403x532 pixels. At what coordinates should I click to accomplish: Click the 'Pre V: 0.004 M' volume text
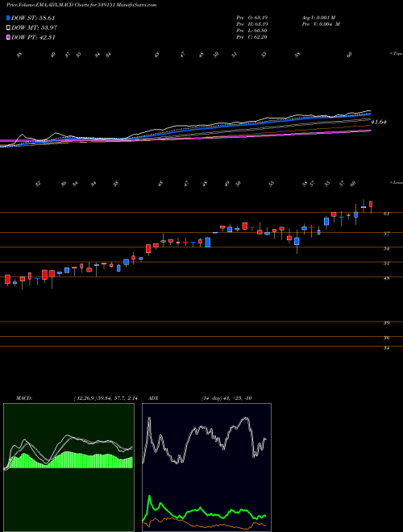point(321,24)
